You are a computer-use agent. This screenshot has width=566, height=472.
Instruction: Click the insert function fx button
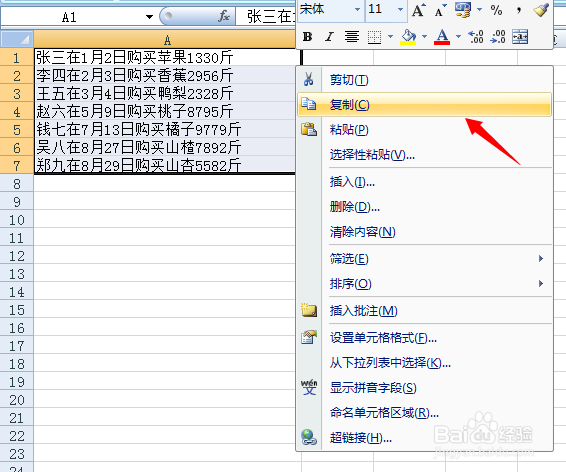[224, 16]
